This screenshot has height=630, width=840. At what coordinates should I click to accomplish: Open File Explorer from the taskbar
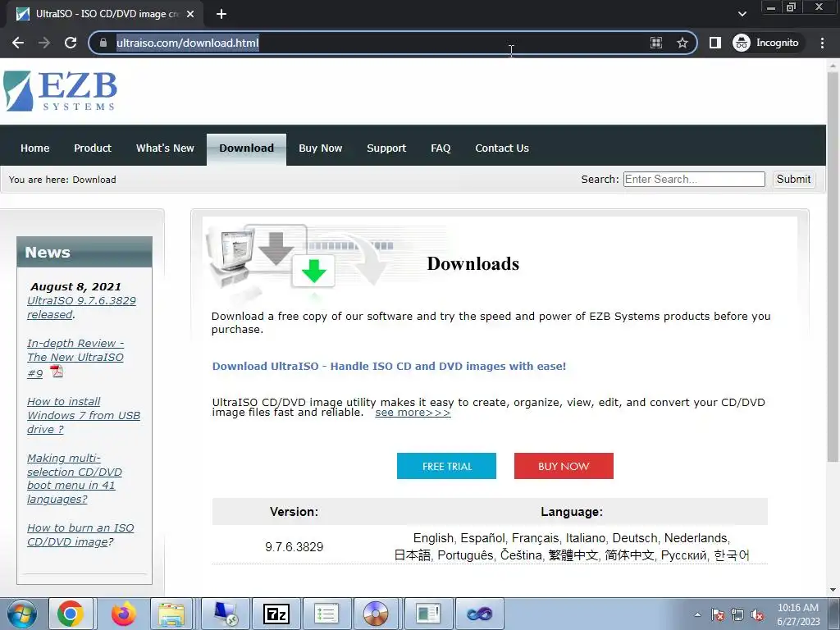[x=171, y=614]
